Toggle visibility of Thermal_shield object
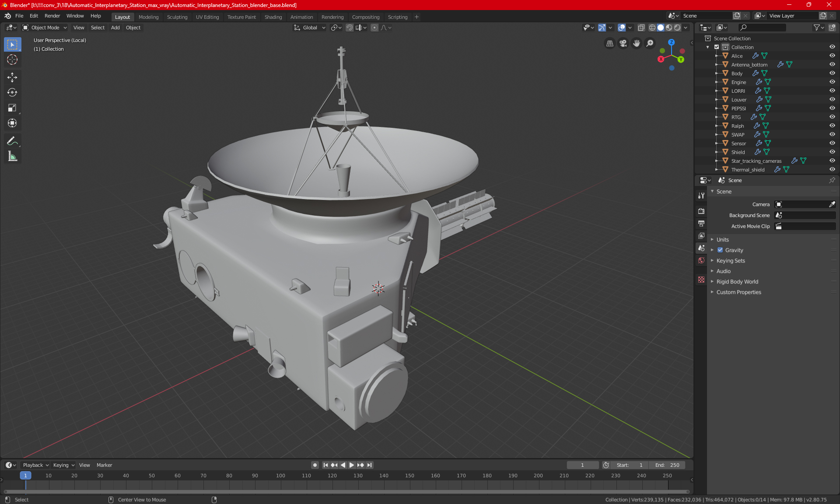The image size is (840, 504). click(x=832, y=169)
